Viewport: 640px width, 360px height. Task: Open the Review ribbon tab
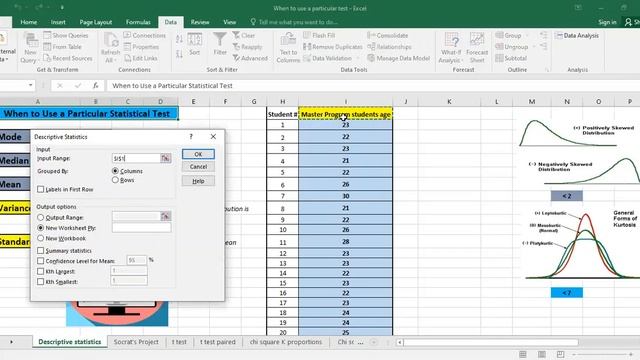click(x=200, y=22)
